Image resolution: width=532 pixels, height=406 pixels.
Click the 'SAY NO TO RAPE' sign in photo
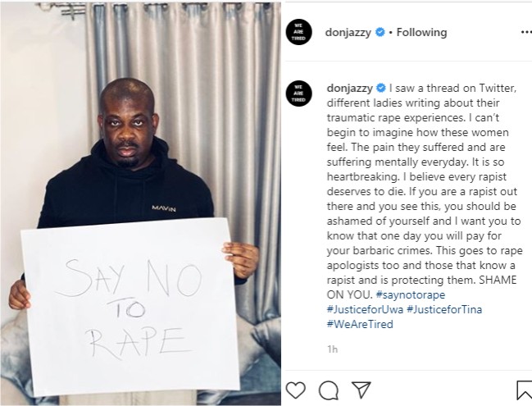(x=130, y=308)
